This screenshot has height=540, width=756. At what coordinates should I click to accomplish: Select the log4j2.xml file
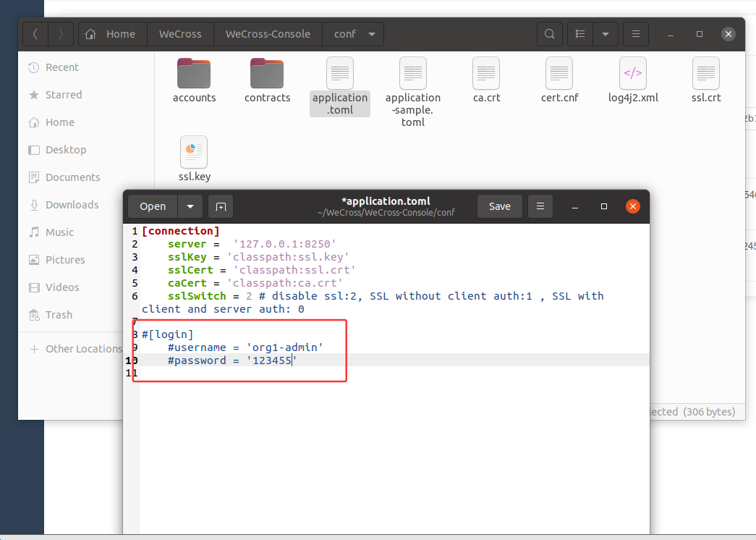click(x=633, y=80)
